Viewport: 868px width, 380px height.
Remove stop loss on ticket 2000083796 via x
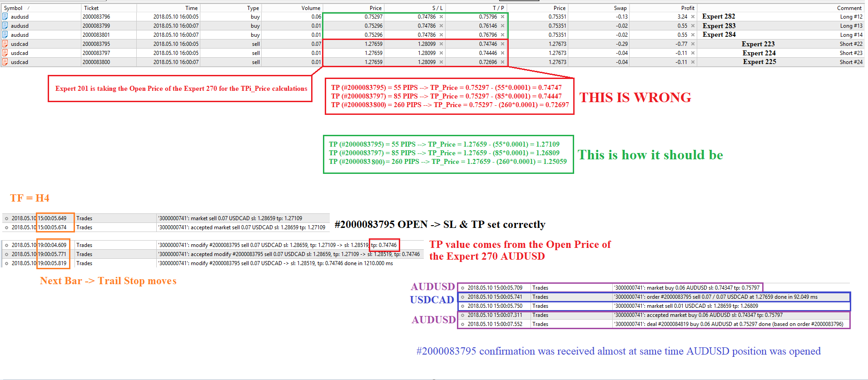[x=441, y=17]
